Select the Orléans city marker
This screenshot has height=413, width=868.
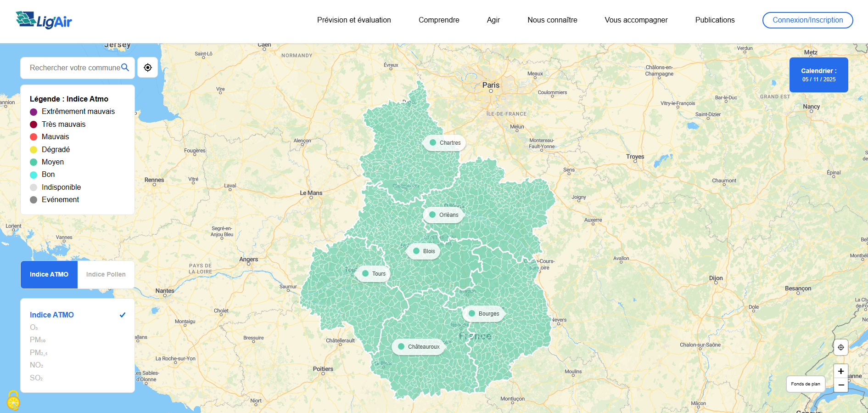[x=443, y=215]
